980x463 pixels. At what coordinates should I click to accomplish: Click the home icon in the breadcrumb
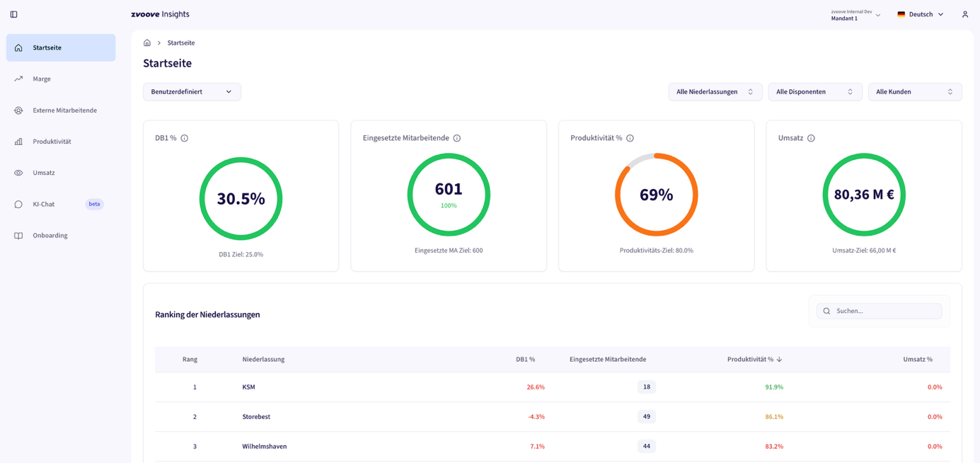[x=147, y=43]
